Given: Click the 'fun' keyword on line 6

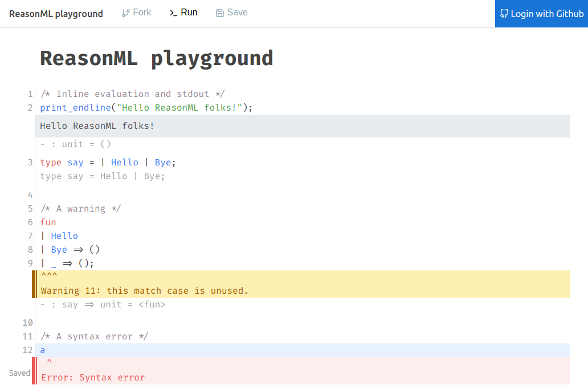Looking at the screenshot, I should (48, 222).
